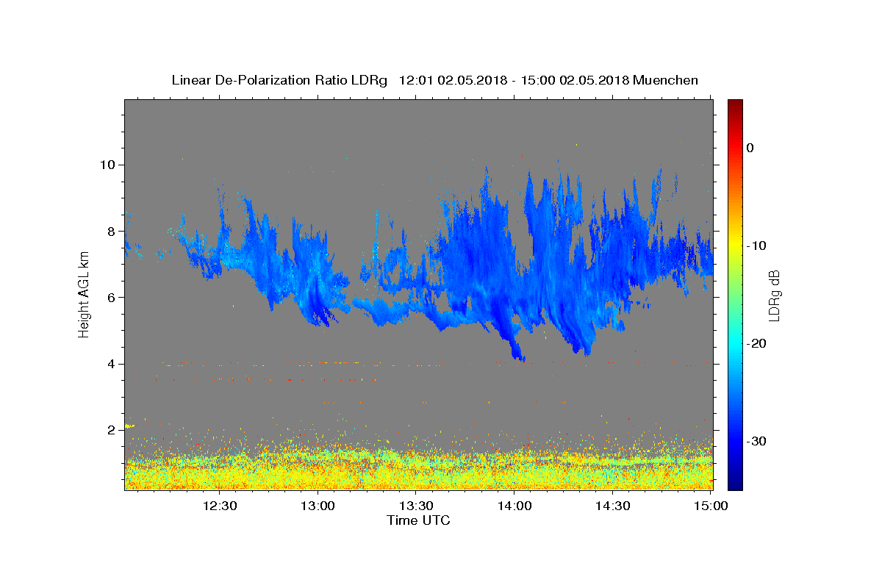Click the end time '15:00 02.05.2018' in title

click(x=574, y=80)
